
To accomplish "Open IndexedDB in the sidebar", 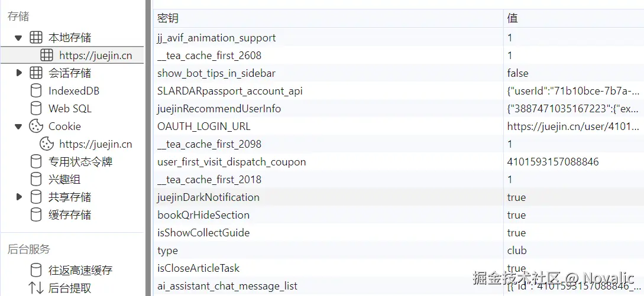I will pyautogui.click(x=74, y=91).
